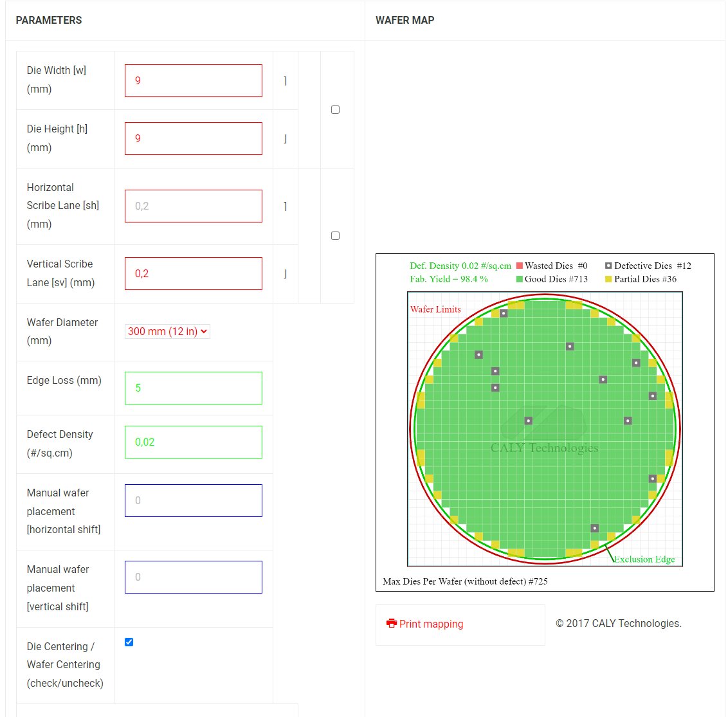Click the red printer icon
Image resolution: width=728 pixels, height=717 pixels.
coord(392,623)
